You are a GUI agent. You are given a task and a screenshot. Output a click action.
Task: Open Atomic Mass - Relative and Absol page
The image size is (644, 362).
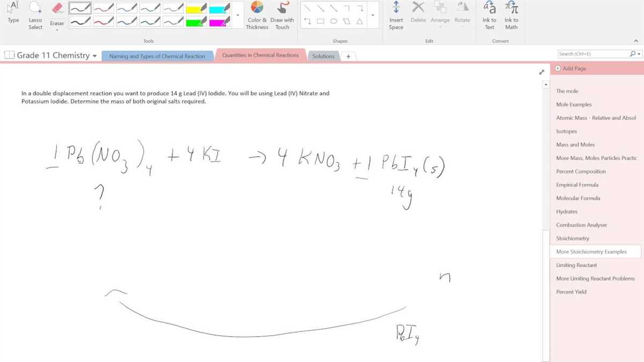[596, 118]
